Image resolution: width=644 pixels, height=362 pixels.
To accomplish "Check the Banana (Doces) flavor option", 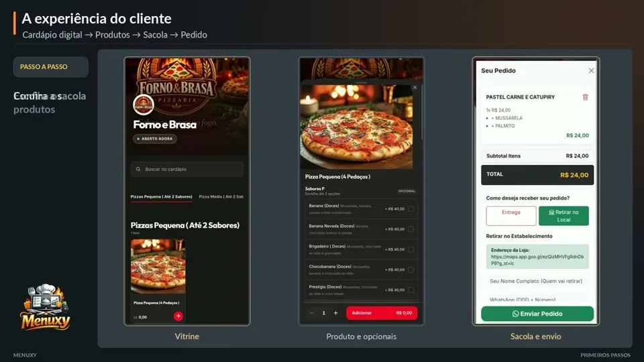I will (411, 209).
